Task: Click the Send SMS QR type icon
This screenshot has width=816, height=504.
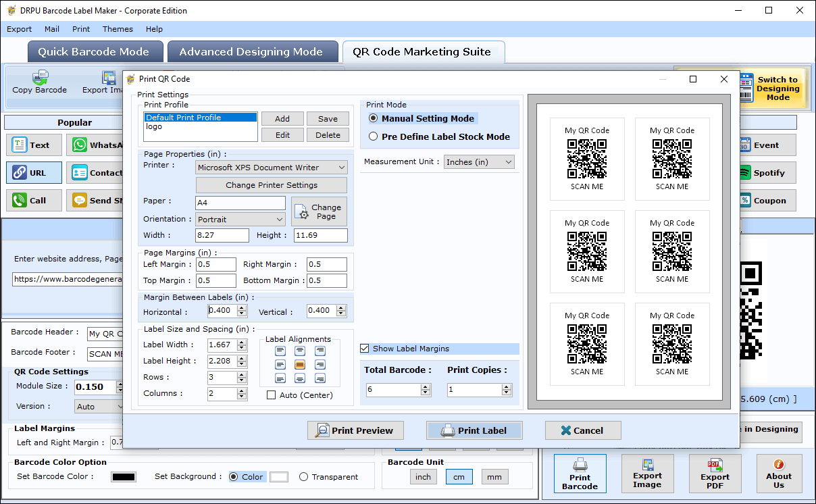Action: click(80, 200)
